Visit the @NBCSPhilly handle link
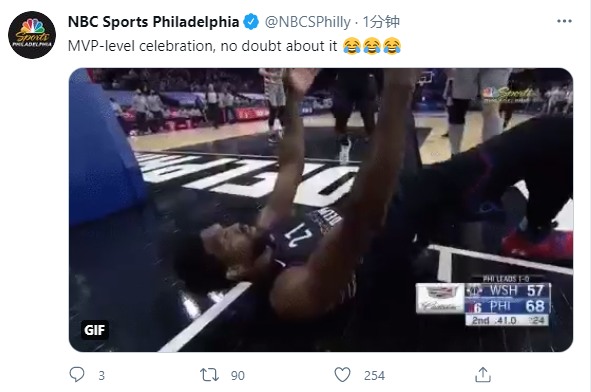The width and height of the screenshot is (591, 392). (307, 22)
